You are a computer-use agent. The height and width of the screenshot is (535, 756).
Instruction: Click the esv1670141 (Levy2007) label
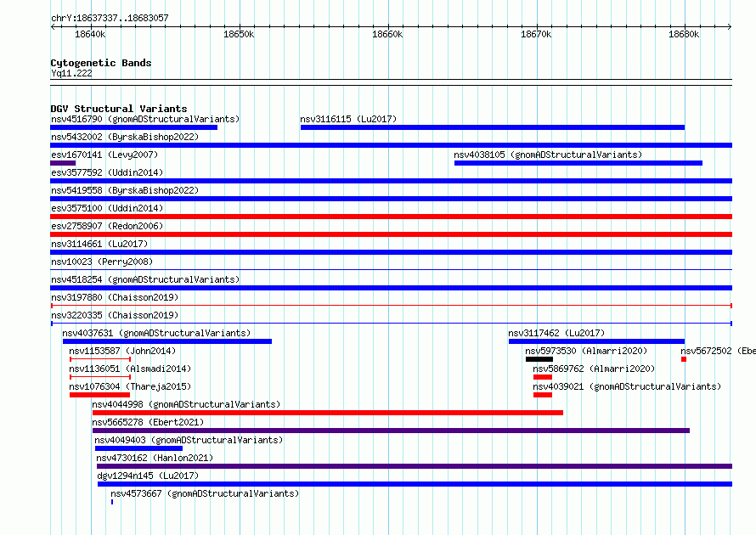104,155
